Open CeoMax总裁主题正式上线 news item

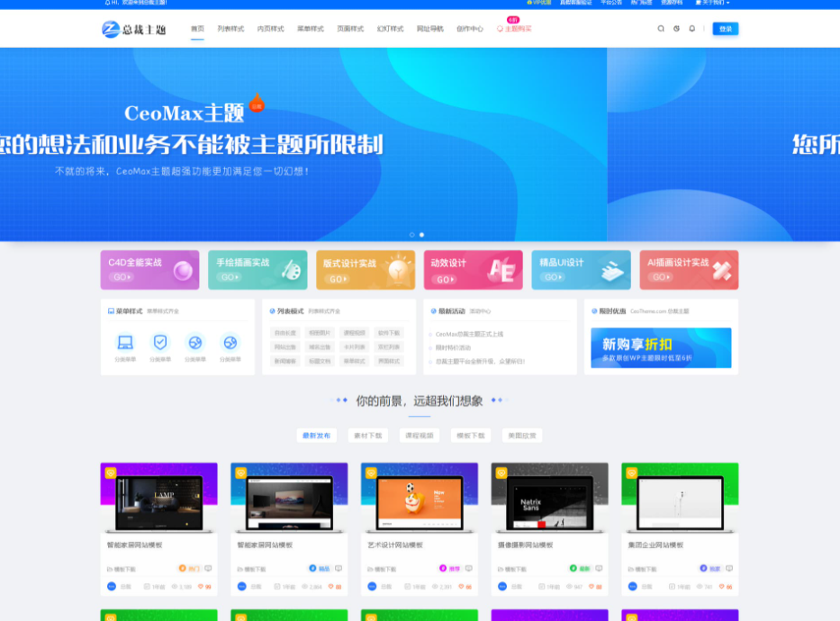click(x=469, y=334)
